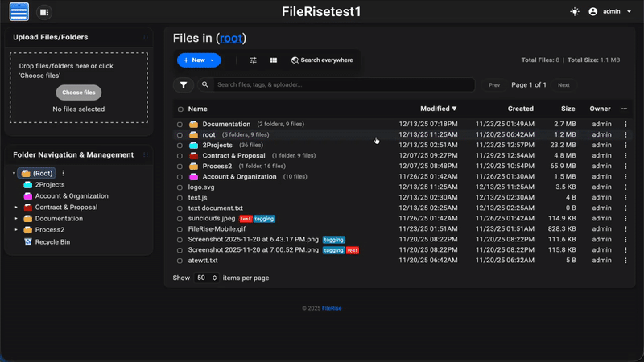The image size is (644, 362).
Task: Select (Root) folder in tree
Action: [37, 173]
